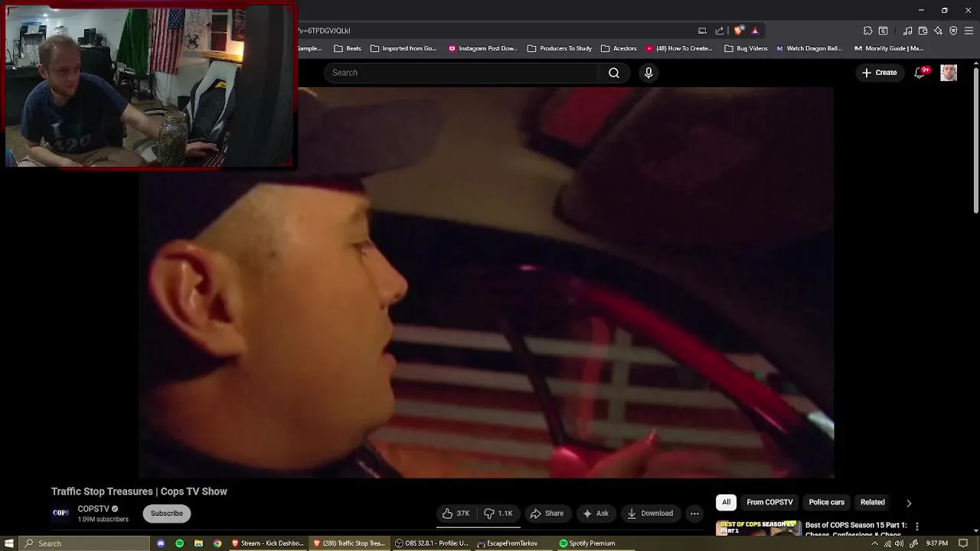Focus the YouTube Search input field
Screen dimensions: 980x551
(x=462, y=73)
